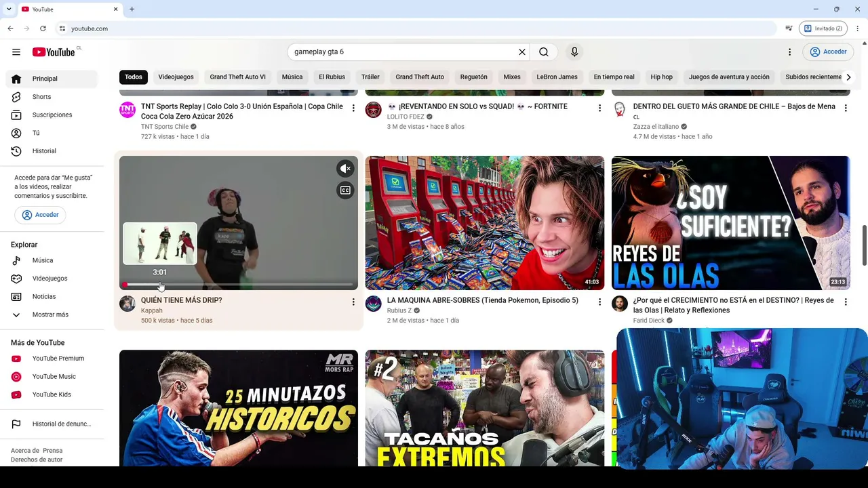The image size is (868, 488).
Task: Show more filter chips with right arrow
Action: pyautogui.click(x=848, y=77)
